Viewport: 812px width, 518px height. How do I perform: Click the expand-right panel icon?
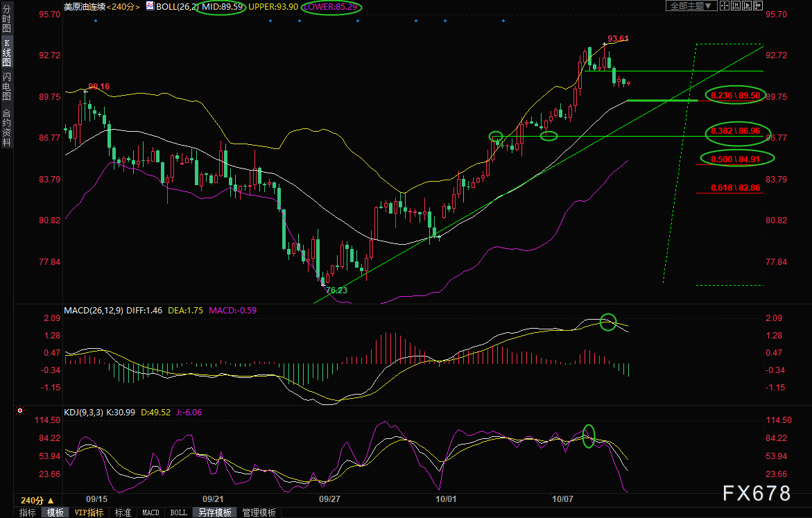(758, 6)
